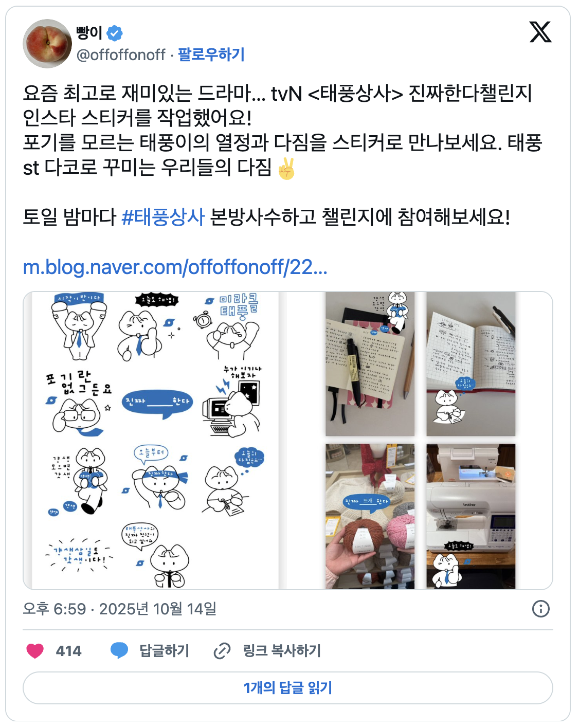579x728 pixels.
Task: Click 답글하기 reply text
Action: click(x=165, y=651)
